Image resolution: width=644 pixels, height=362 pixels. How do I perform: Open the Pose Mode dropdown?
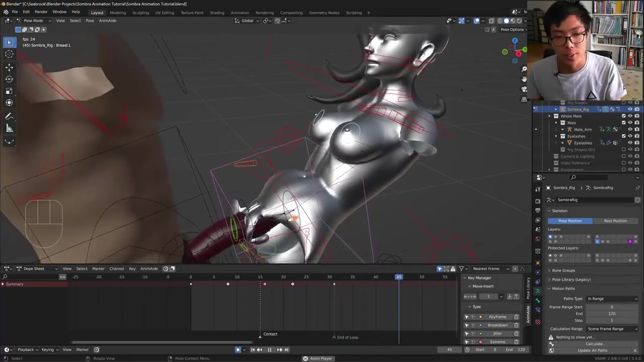click(x=30, y=21)
